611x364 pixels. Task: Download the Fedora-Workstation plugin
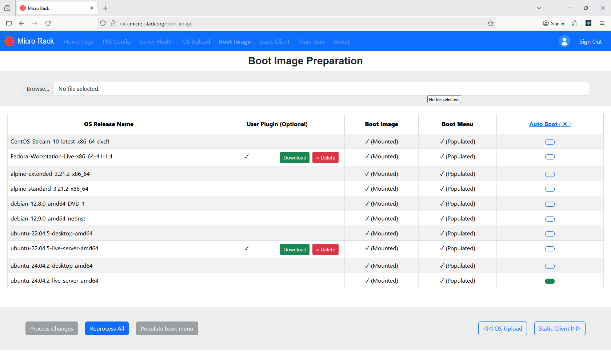pyautogui.click(x=295, y=157)
